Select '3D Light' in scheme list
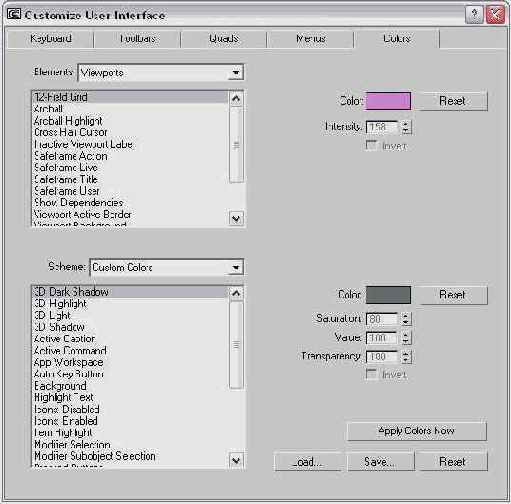The image size is (511, 504). coord(130,315)
